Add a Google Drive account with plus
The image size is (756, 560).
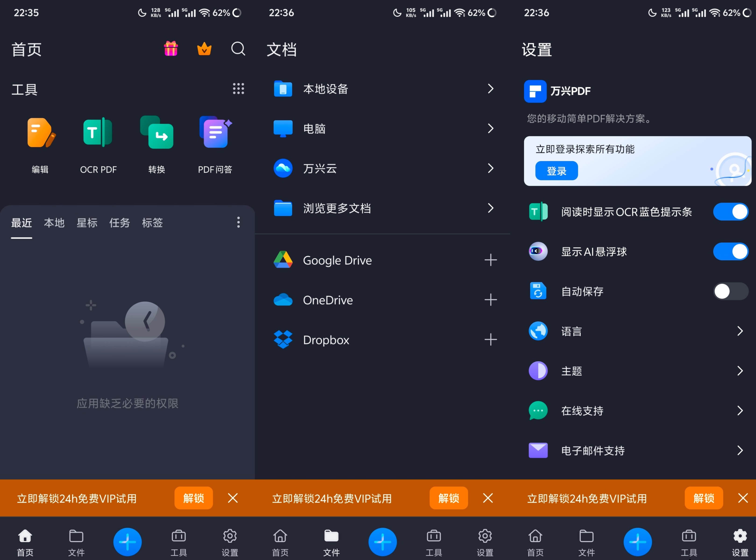point(491,260)
